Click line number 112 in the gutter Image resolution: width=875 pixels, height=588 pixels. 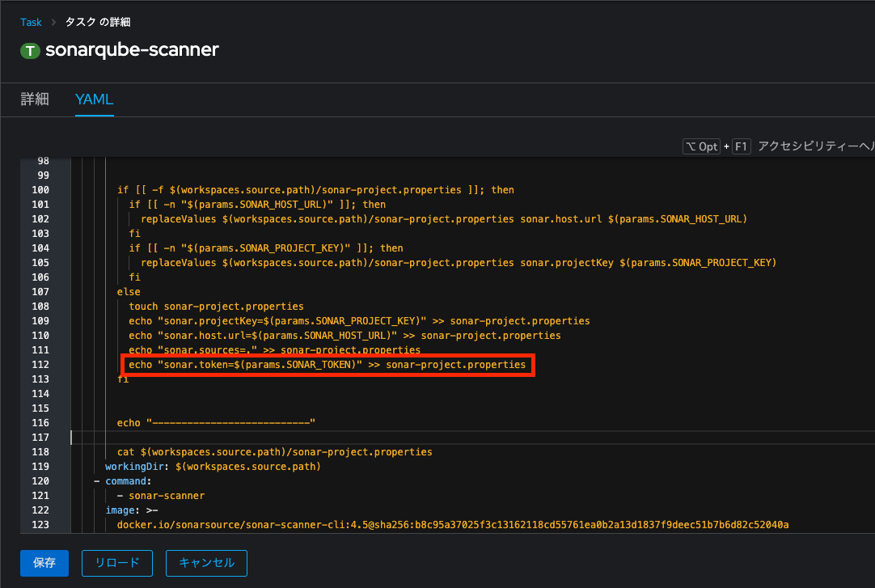pyautogui.click(x=40, y=364)
